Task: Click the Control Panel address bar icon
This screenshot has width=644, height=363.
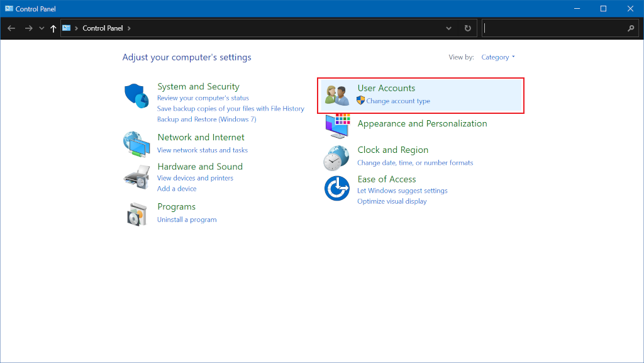Action: coord(67,28)
